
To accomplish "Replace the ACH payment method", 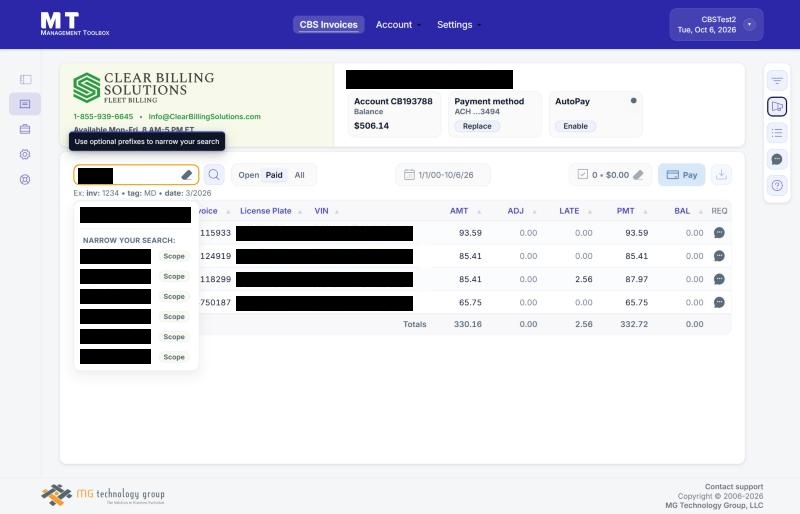I will pos(477,126).
